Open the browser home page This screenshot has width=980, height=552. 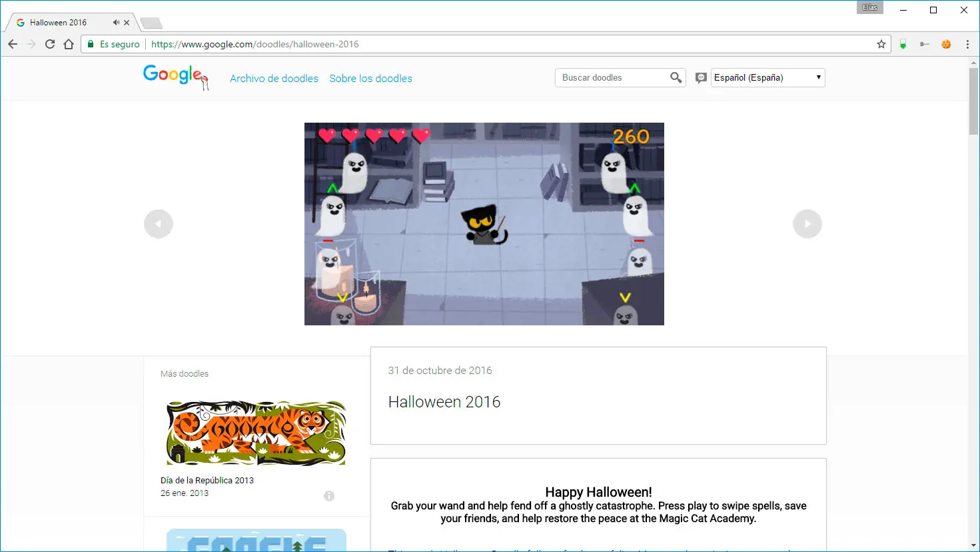click(x=69, y=44)
